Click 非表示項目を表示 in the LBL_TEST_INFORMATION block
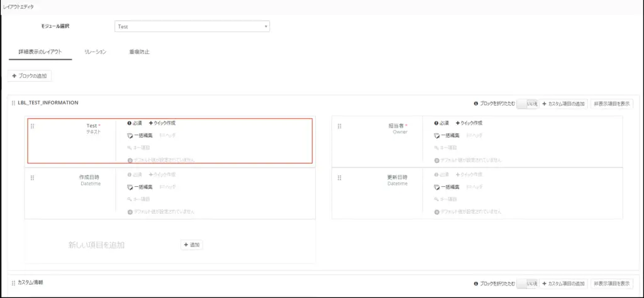Viewport: 644px width, 298px height. [x=611, y=103]
